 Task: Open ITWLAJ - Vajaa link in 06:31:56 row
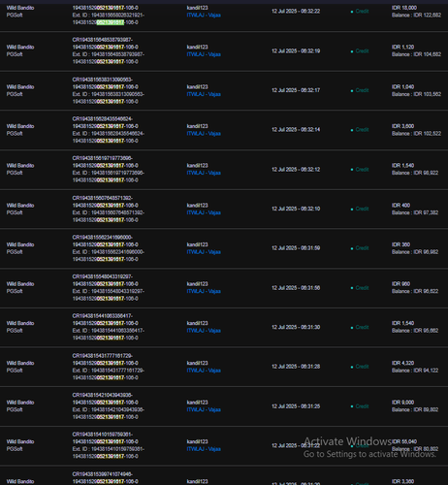tap(204, 291)
